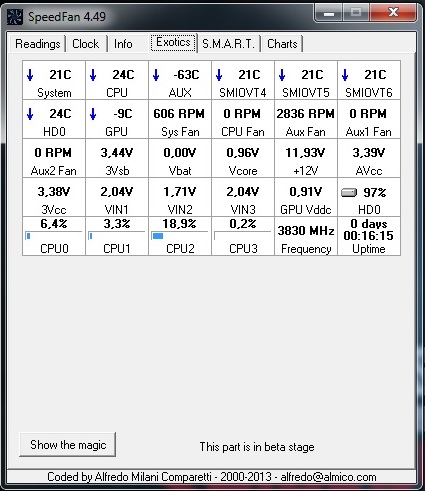
Task: Click the 1,71V VIN2 reading
Action: point(180,192)
